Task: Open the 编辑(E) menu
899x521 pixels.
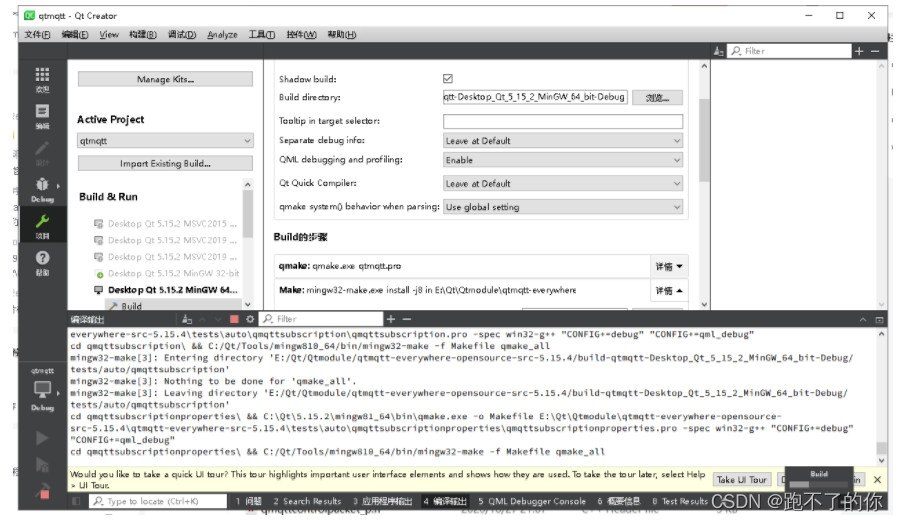Action: click(x=75, y=34)
